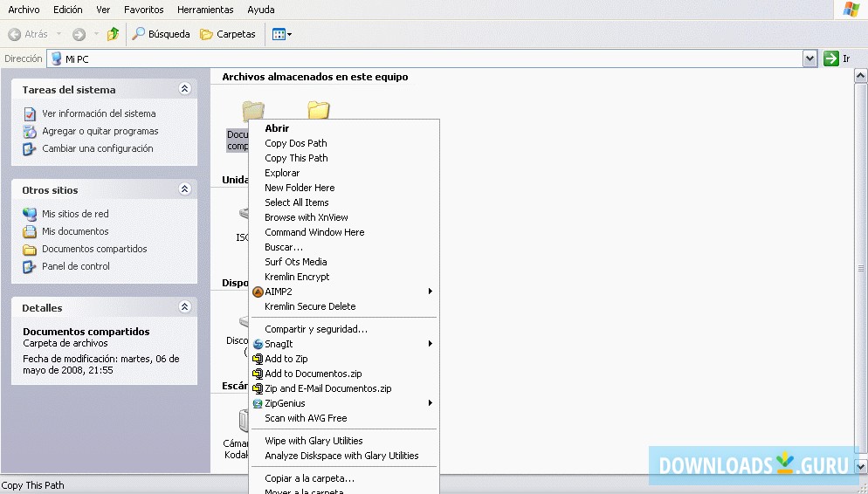This screenshot has width=868, height=494.
Task: Open the forward history dropdown arrow
Action: coord(96,34)
